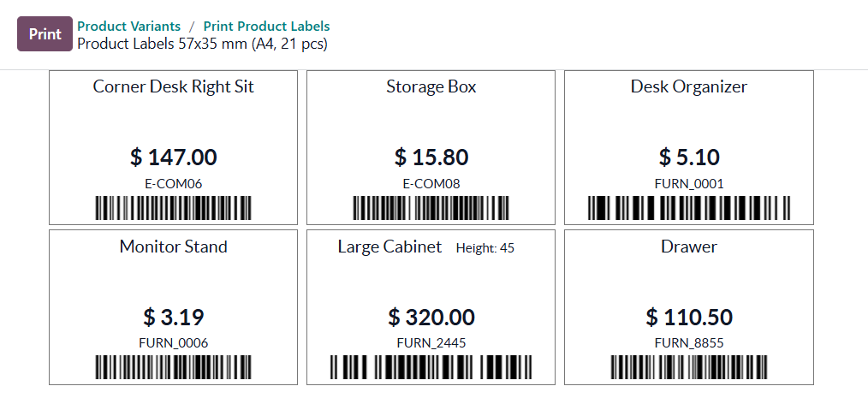Go to Product Variants breadcrumb

coord(128,27)
